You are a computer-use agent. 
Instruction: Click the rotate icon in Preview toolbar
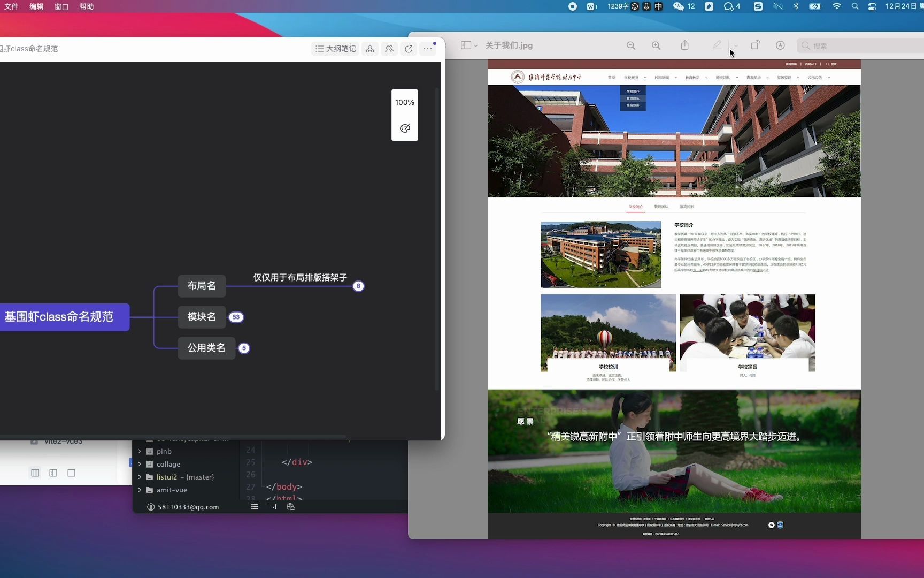click(755, 45)
